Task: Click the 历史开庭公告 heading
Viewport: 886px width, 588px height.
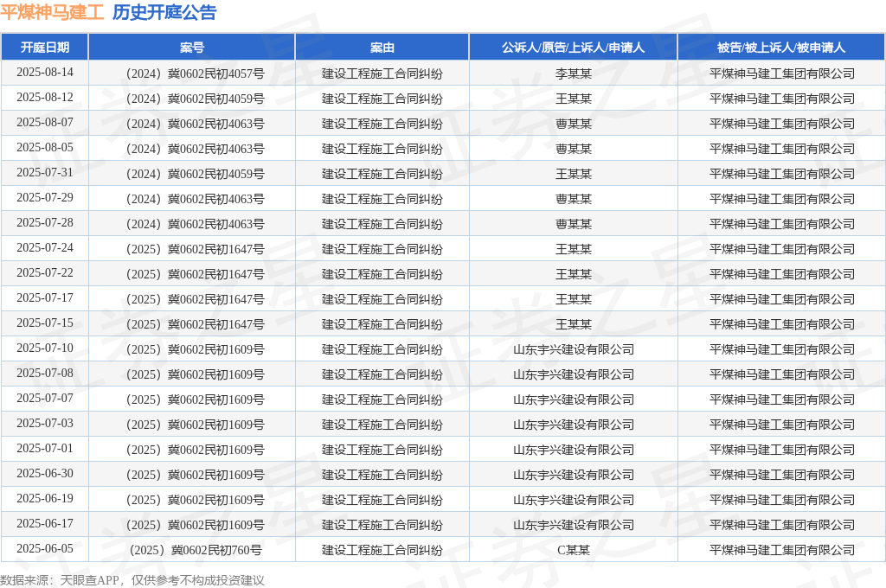Action: pyautogui.click(x=164, y=12)
